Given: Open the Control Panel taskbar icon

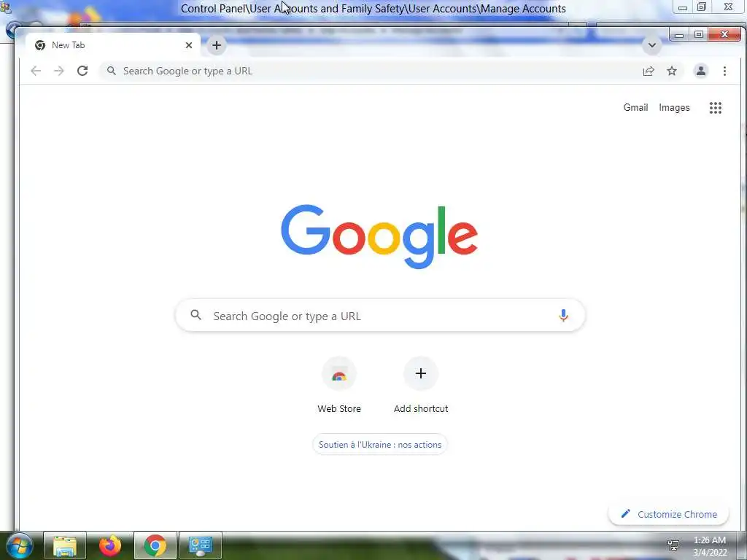Looking at the screenshot, I should pos(201,545).
